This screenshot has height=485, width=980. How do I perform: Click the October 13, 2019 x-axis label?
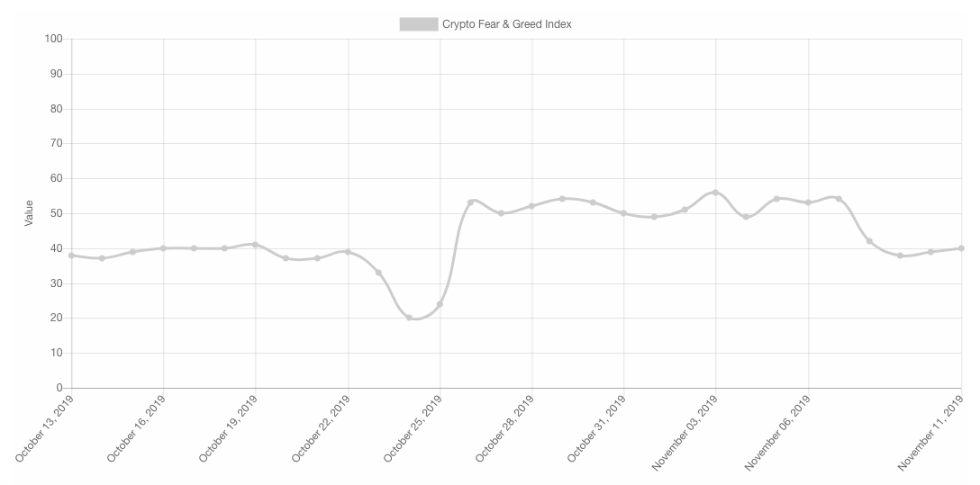click(44, 429)
